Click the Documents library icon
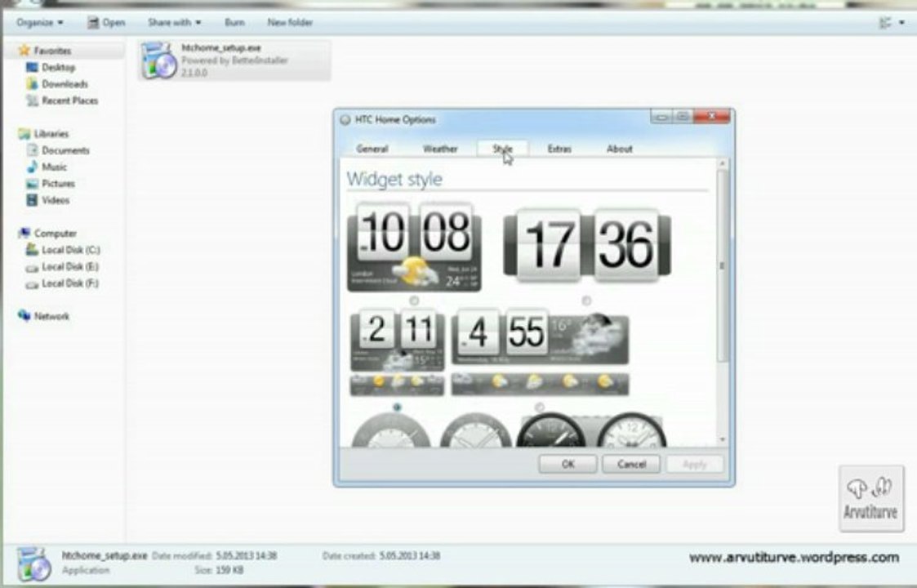This screenshot has width=917, height=588. click(32, 150)
